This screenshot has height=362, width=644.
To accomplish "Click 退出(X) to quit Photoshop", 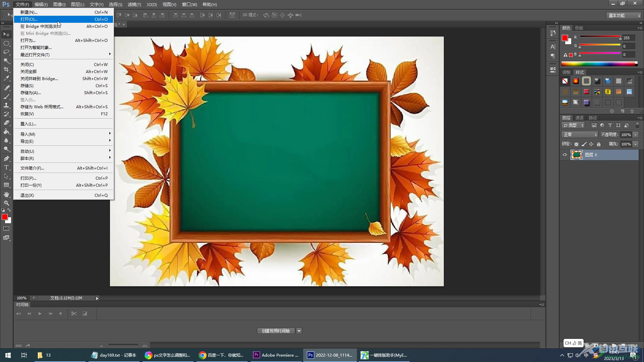I will pos(64,195).
